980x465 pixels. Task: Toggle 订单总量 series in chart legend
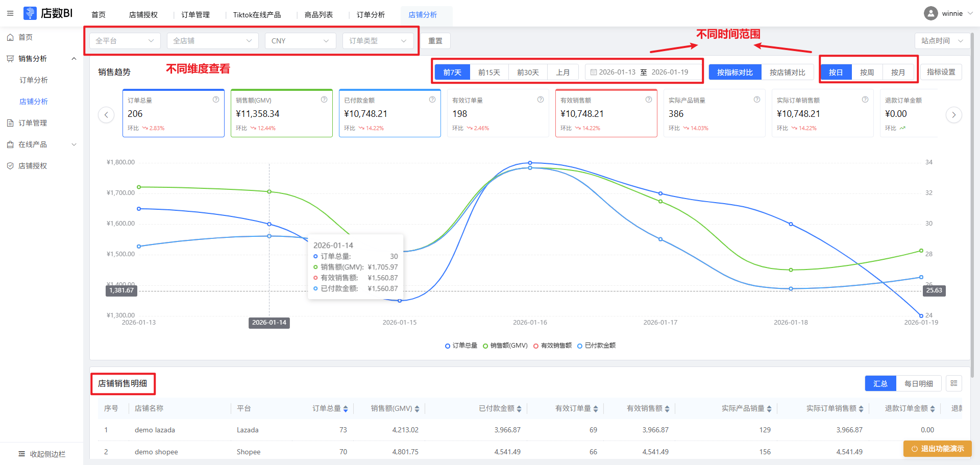click(461, 346)
